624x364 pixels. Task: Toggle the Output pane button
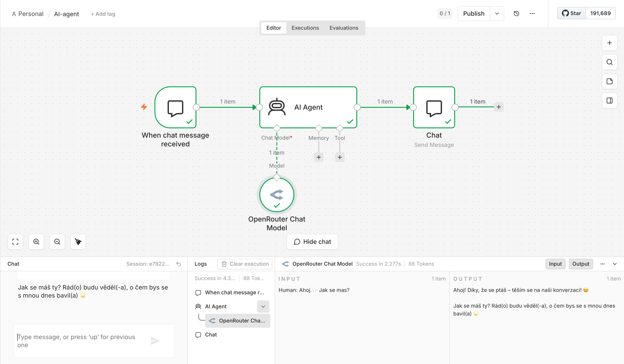coord(581,264)
